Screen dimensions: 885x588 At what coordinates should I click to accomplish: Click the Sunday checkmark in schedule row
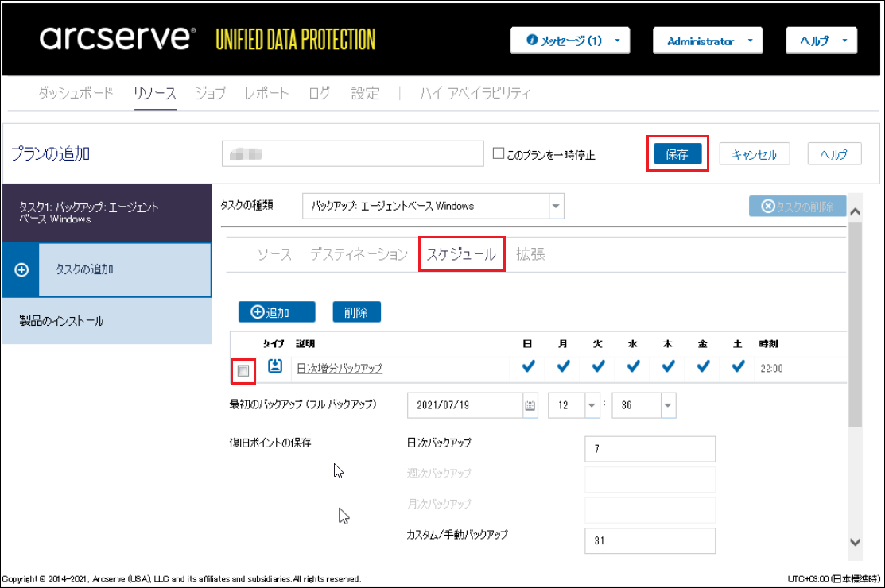click(528, 366)
